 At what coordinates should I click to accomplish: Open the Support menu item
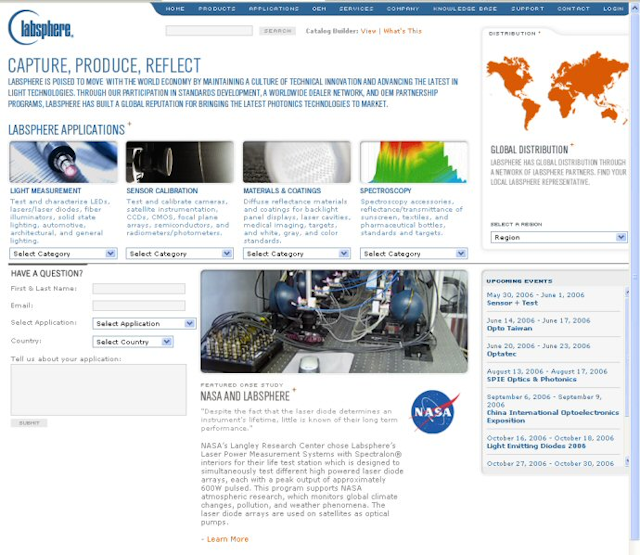(x=527, y=9)
